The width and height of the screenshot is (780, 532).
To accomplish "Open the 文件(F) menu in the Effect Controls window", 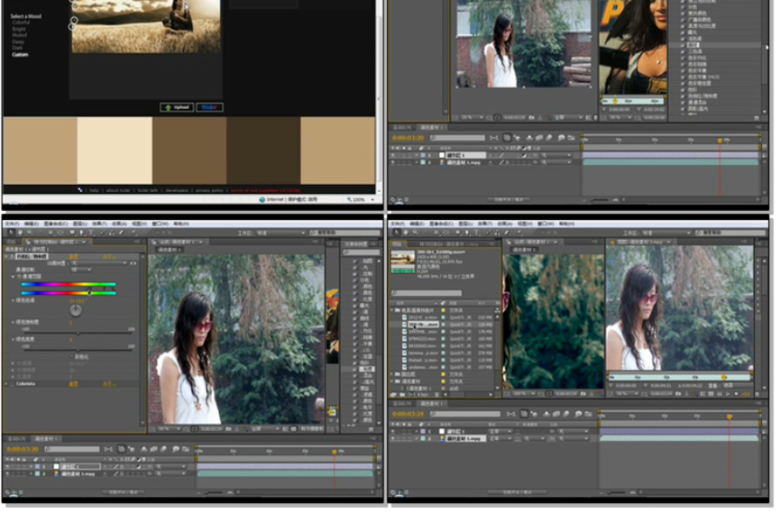I will click(x=12, y=224).
